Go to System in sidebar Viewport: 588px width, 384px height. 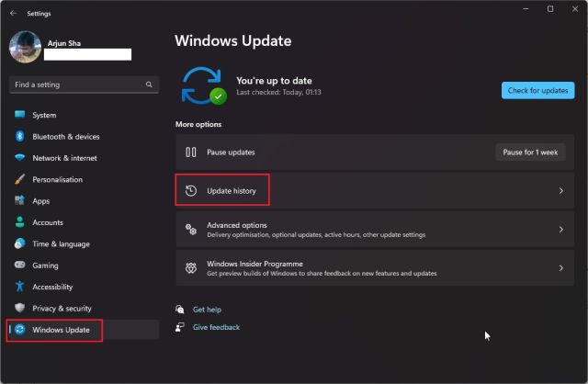click(84, 115)
